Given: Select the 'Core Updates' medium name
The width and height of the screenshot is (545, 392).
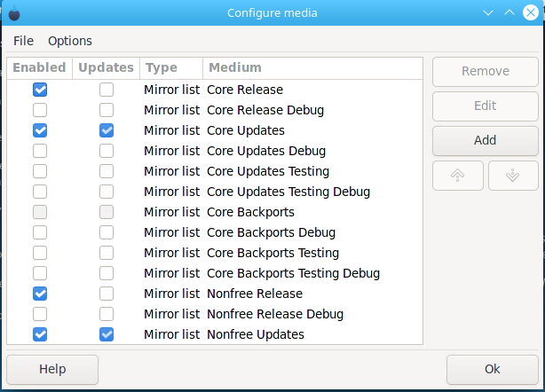Looking at the screenshot, I should 246,130.
